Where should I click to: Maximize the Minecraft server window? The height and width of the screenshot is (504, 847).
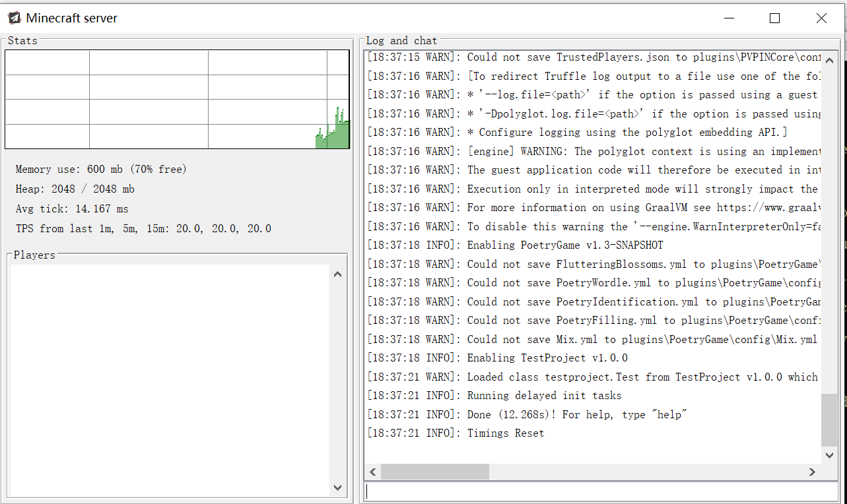pyautogui.click(x=775, y=18)
